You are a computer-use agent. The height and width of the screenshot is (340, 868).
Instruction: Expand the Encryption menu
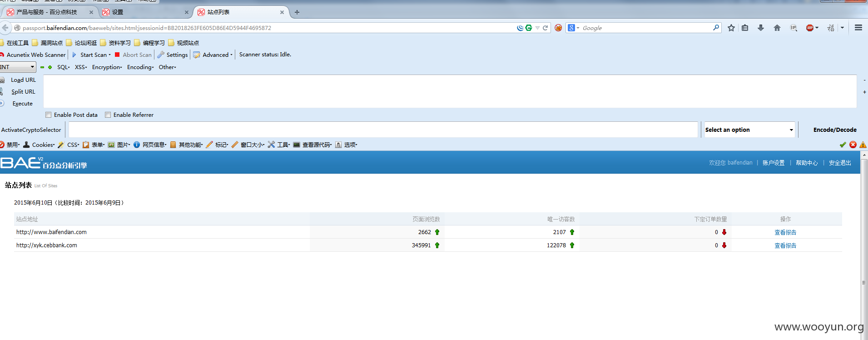point(107,67)
